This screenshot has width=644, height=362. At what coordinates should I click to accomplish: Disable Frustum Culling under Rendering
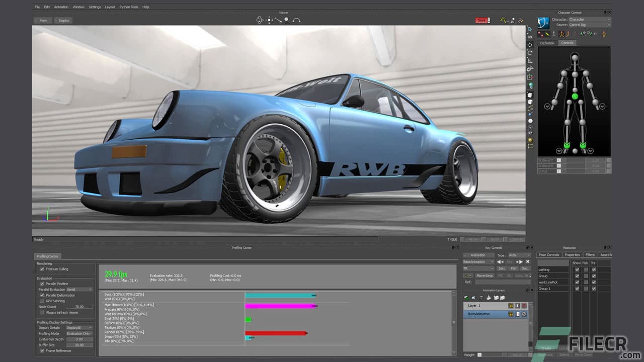click(x=42, y=268)
